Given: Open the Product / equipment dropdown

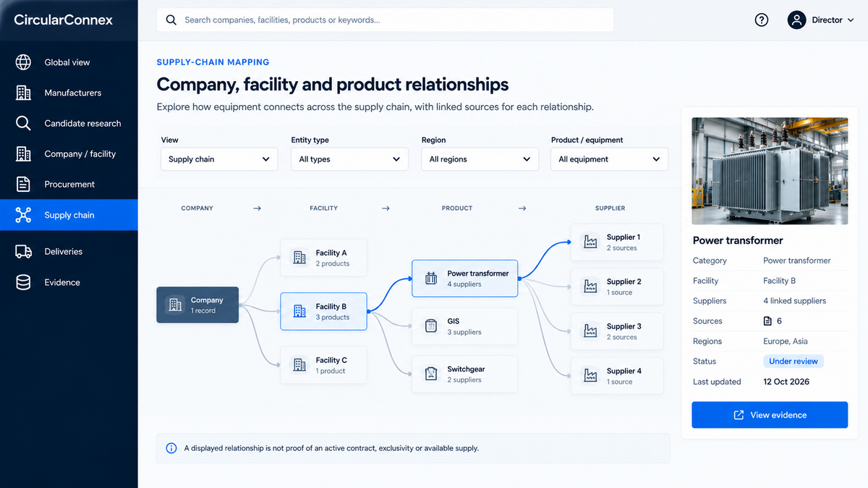Looking at the screenshot, I should pos(610,159).
